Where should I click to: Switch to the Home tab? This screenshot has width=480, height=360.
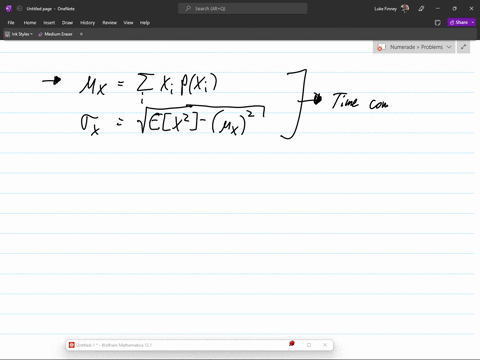coord(30,23)
